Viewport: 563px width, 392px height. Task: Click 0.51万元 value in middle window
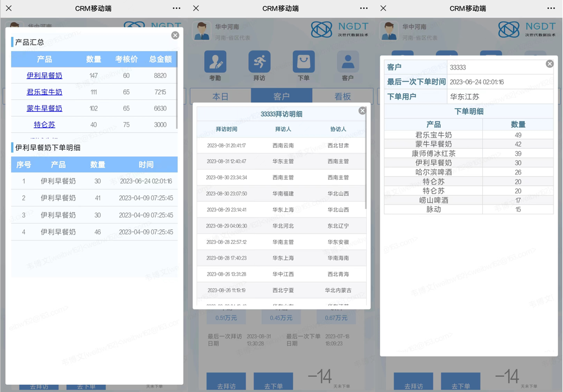[226, 317]
